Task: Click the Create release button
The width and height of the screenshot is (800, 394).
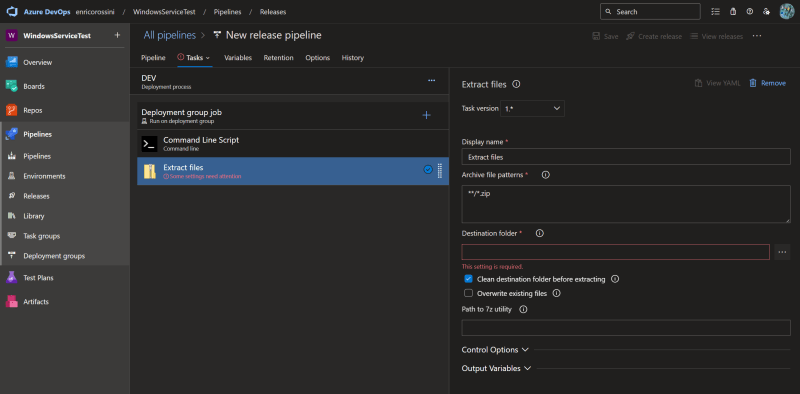Action: [x=654, y=36]
